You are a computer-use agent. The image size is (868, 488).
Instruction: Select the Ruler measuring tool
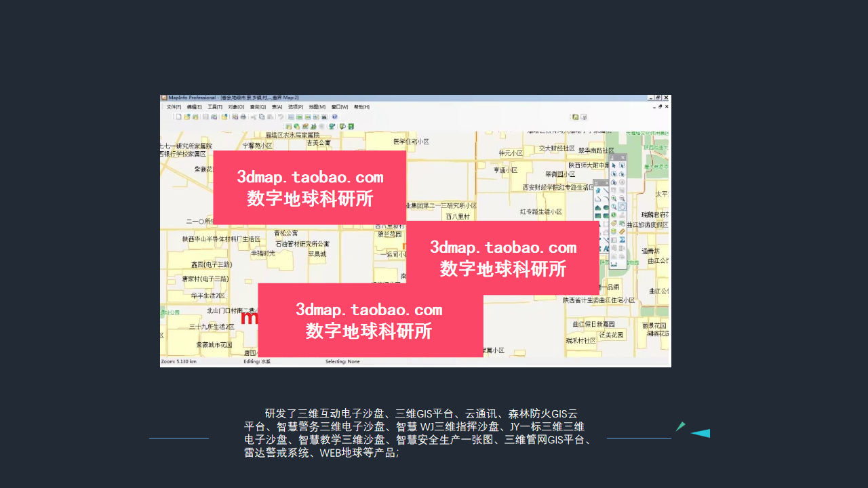(622, 231)
